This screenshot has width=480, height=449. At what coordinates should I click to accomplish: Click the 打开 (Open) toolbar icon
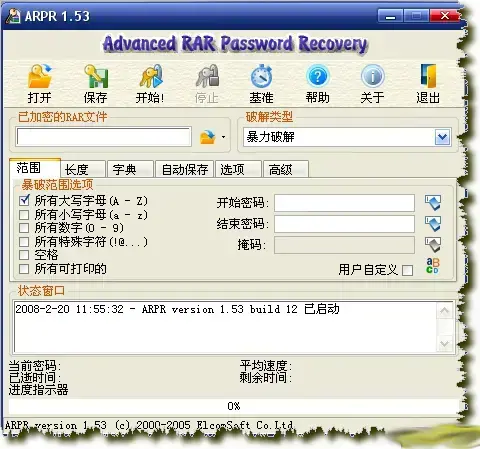[40, 76]
